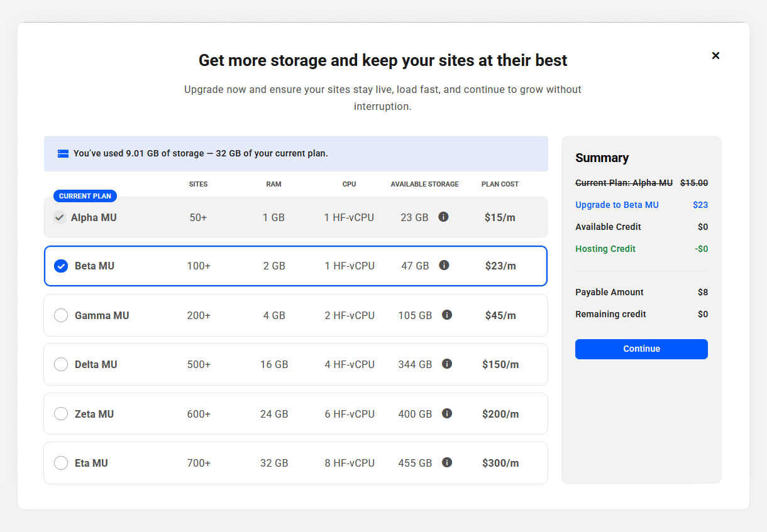The height and width of the screenshot is (532, 767).
Task: Click the $150/m price in Delta MU row
Action: [500, 364]
